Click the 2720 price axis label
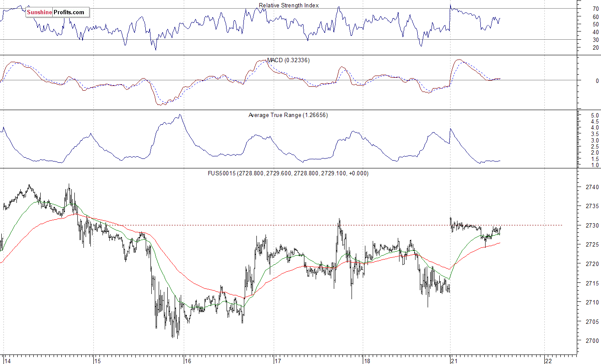601x364 pixels. [592, 264]
